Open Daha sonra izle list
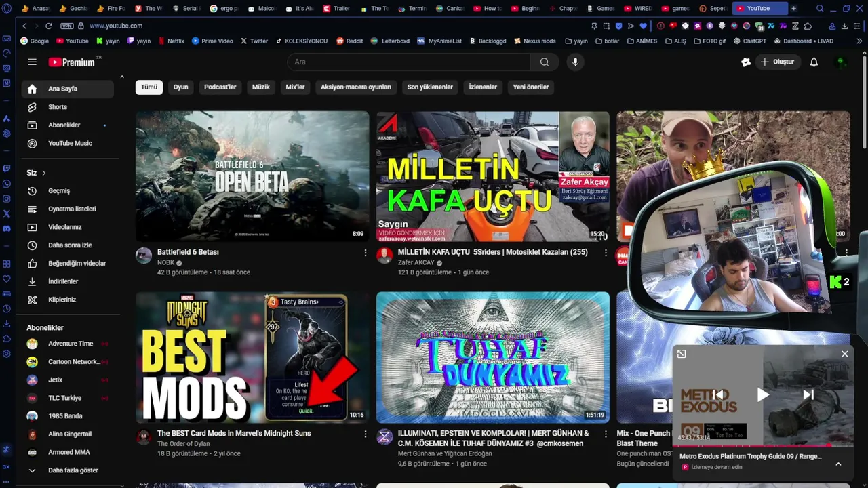 coord(67,245)
